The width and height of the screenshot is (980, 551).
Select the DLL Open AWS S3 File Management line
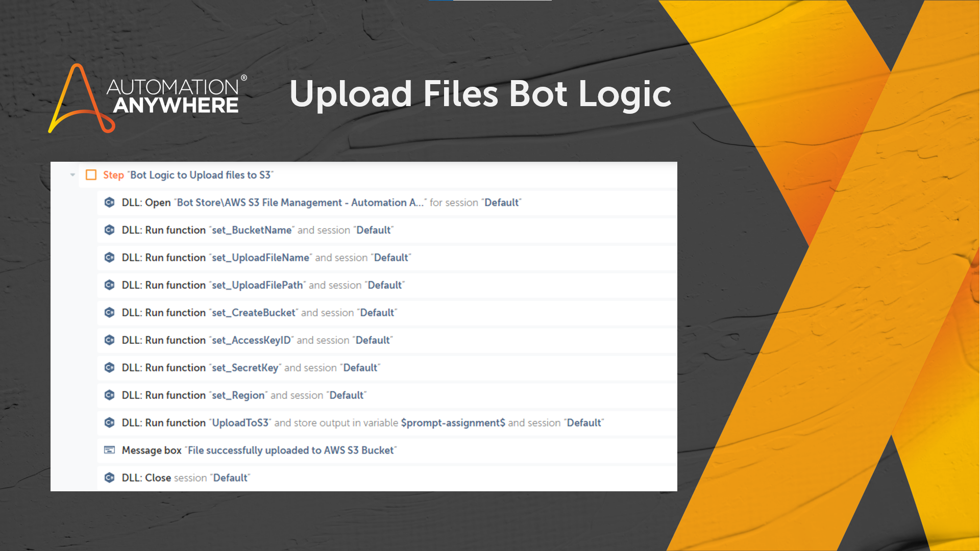[x=322, y=203]
